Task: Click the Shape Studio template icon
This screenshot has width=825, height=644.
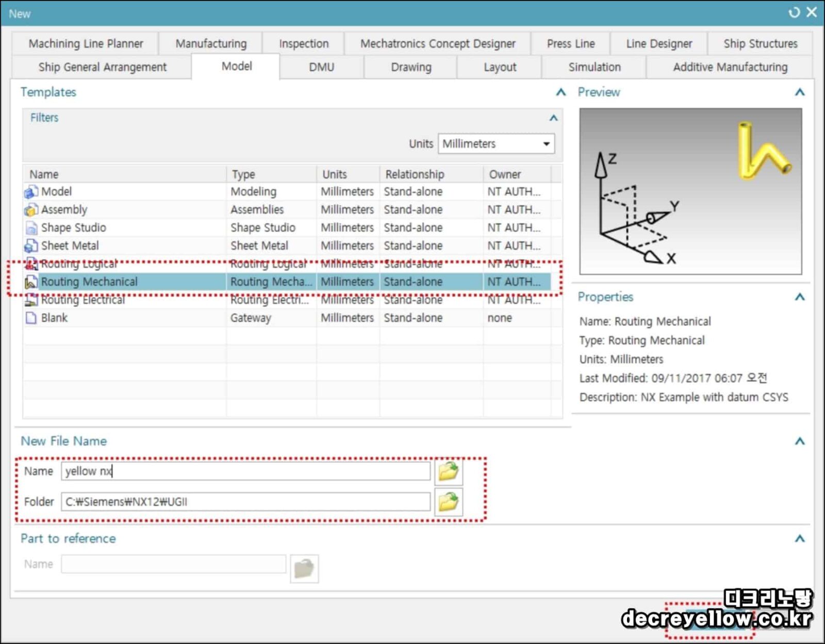Action: pyautogui.click(x=31, y=228)
